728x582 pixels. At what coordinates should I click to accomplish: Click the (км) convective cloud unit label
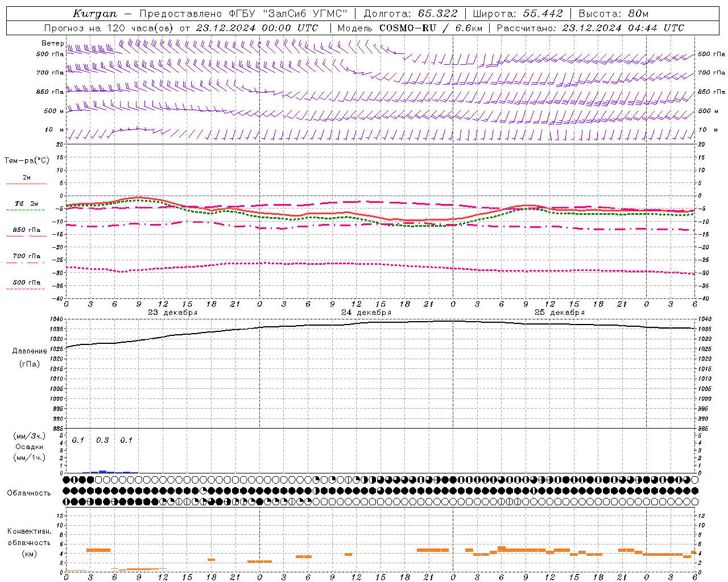coord(30,554)
